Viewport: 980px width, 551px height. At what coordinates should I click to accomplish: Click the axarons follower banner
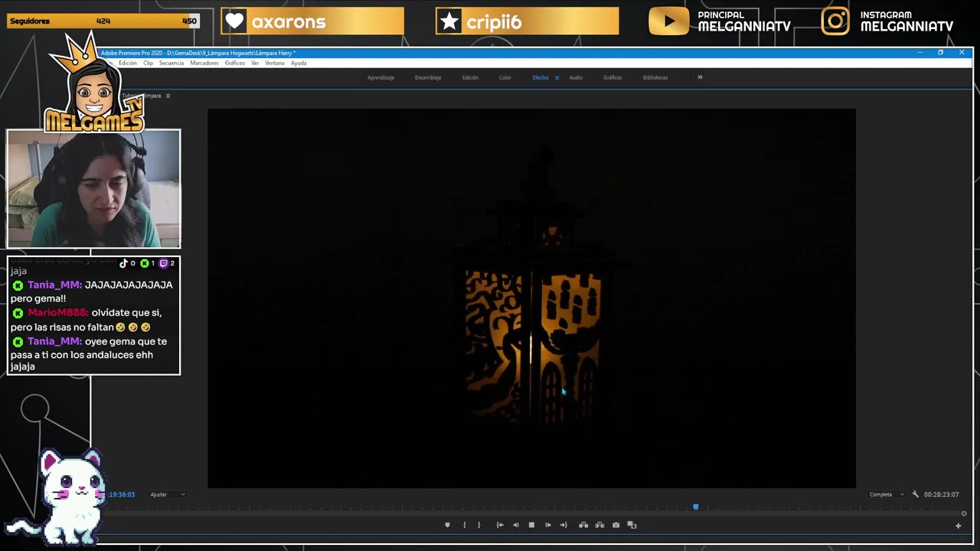pyautogui.click(x=312, y=21)
